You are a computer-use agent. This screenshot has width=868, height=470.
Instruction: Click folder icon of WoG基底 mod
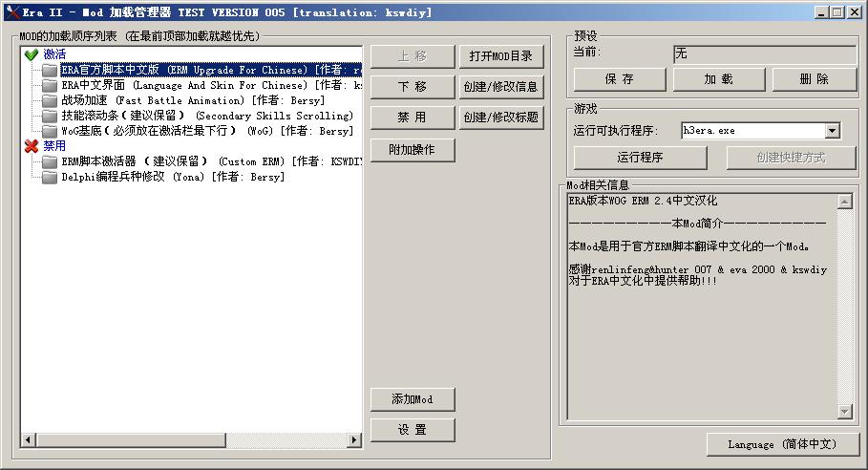[x=50, y=131]
